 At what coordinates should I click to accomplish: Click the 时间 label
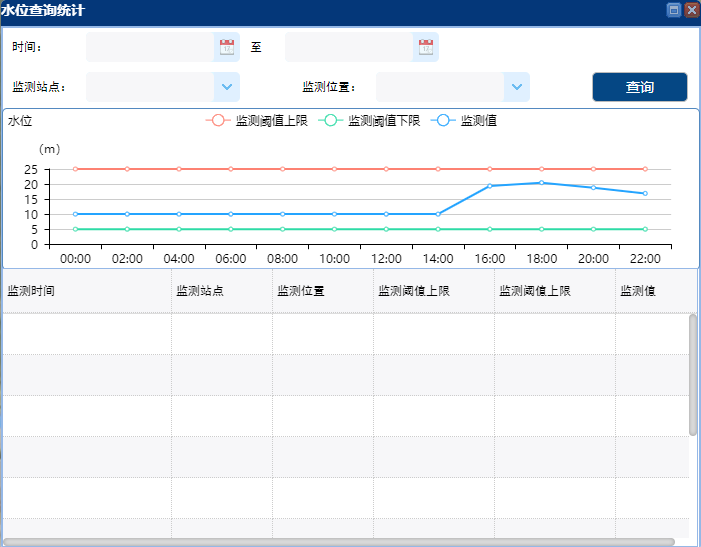pos(27,47)
